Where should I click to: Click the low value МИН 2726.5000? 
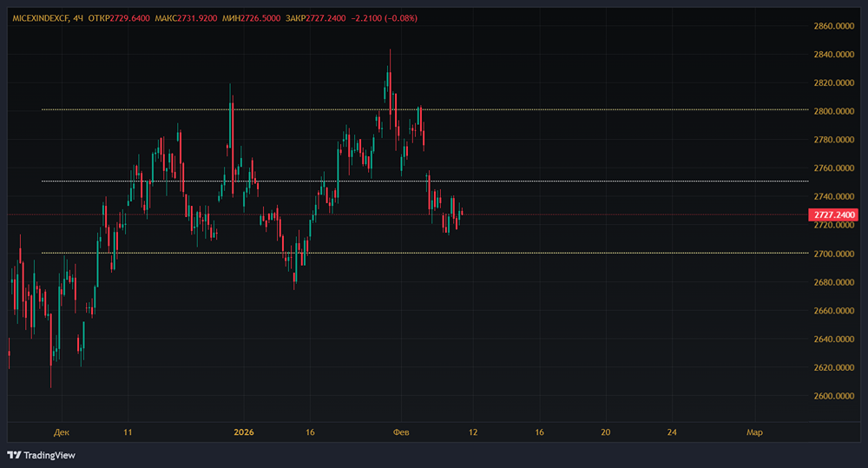(252, 18)
